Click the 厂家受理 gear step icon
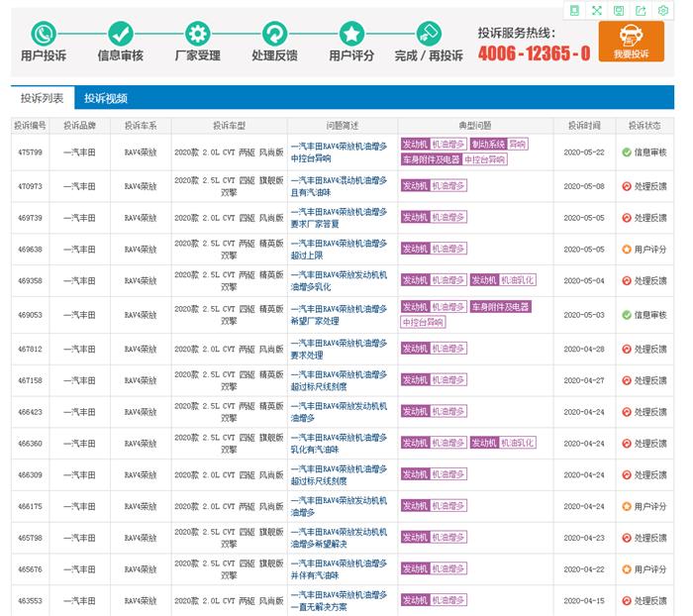This screenshot has width=693, height=616. [x=198, y=34]
